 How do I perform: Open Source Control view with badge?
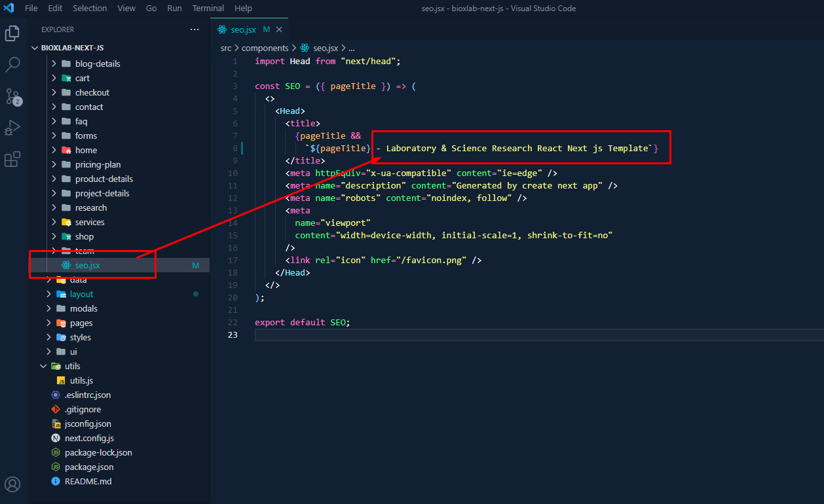[12, 96]
